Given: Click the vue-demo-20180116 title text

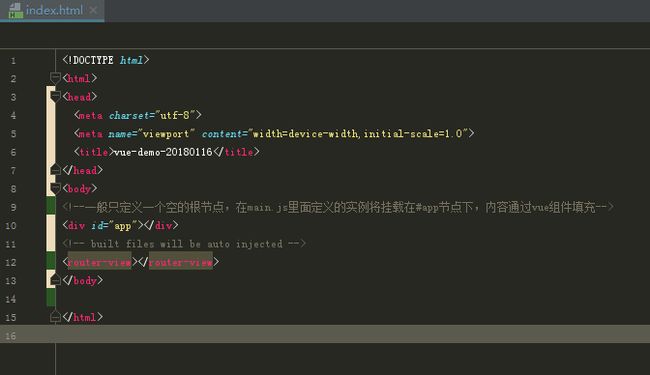Looking at the screenshot, I should [x=163, y=152].
